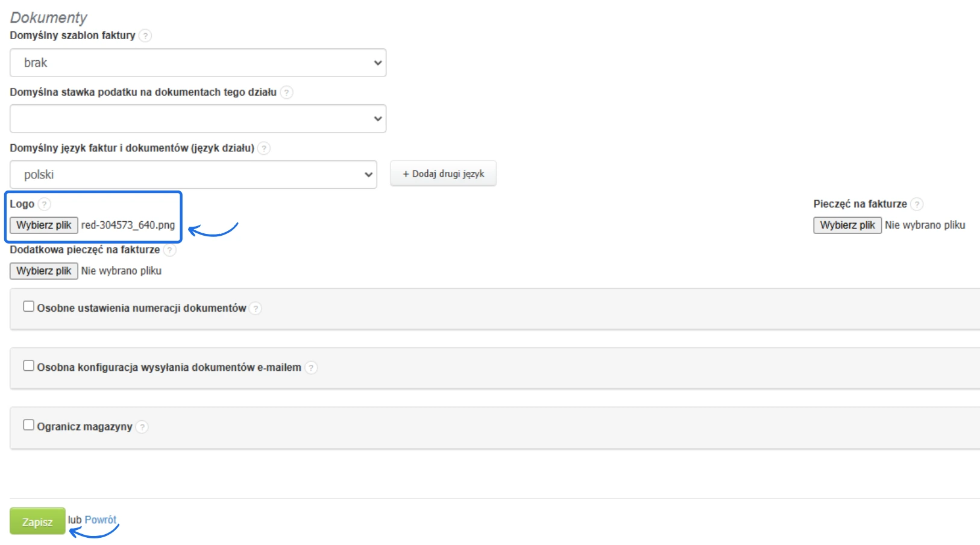The height and width of the screenshot is (545, 980).
Task: Click help icon beside Osobne ustawienia numeracji
Action: 256,309
